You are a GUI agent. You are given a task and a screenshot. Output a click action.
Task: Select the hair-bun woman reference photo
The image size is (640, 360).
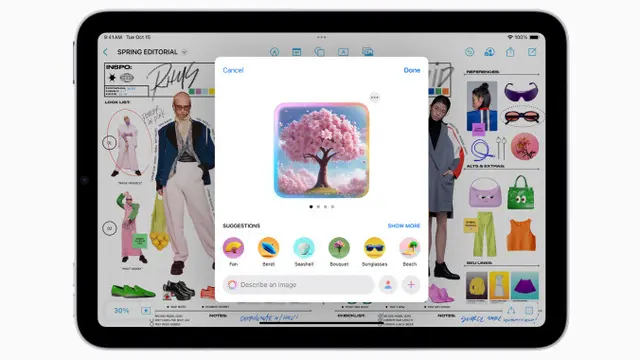(x=482, y=106)
